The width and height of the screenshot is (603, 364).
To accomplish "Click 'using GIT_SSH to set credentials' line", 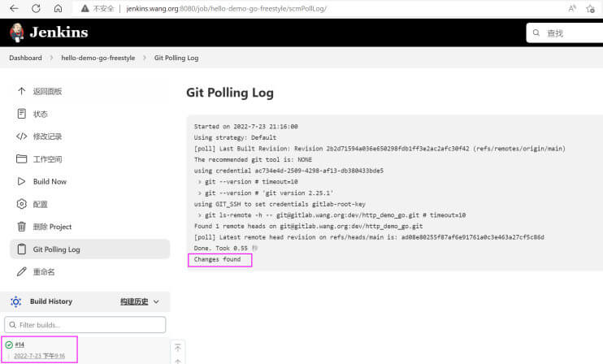I will [x=280, y=204].
